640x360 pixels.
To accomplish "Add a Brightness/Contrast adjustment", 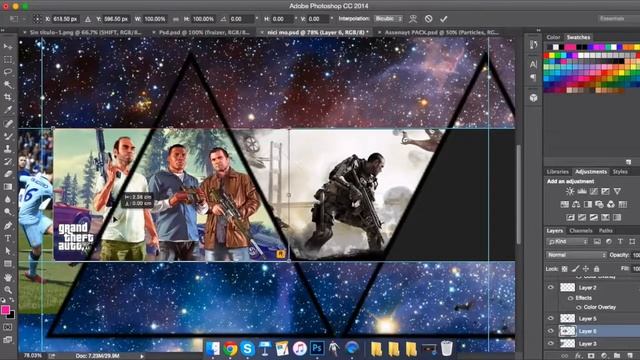I will pyautogui.click(x=570, y=191).
